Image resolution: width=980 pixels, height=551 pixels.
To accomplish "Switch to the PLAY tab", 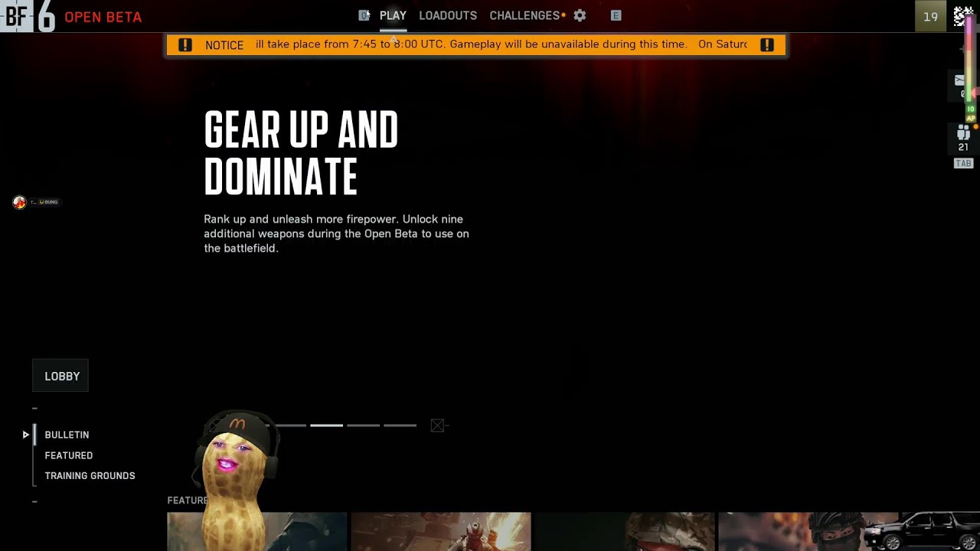I will click(393, 15).
